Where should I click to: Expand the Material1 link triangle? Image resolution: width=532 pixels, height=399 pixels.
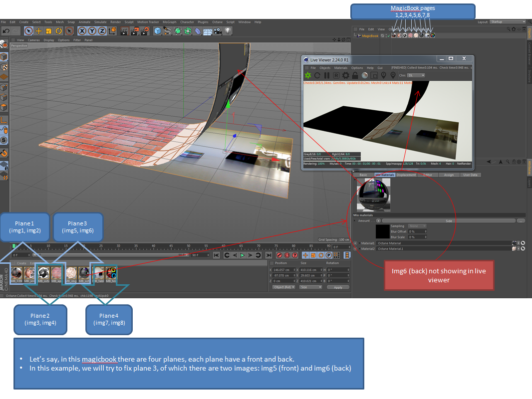pyautogui.click(x=359, y=243)
